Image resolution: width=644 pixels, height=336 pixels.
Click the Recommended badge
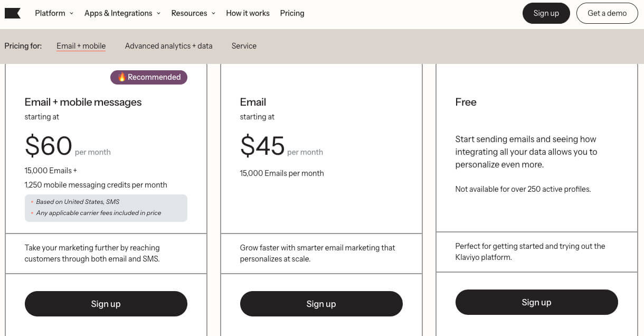coord(149,77)
